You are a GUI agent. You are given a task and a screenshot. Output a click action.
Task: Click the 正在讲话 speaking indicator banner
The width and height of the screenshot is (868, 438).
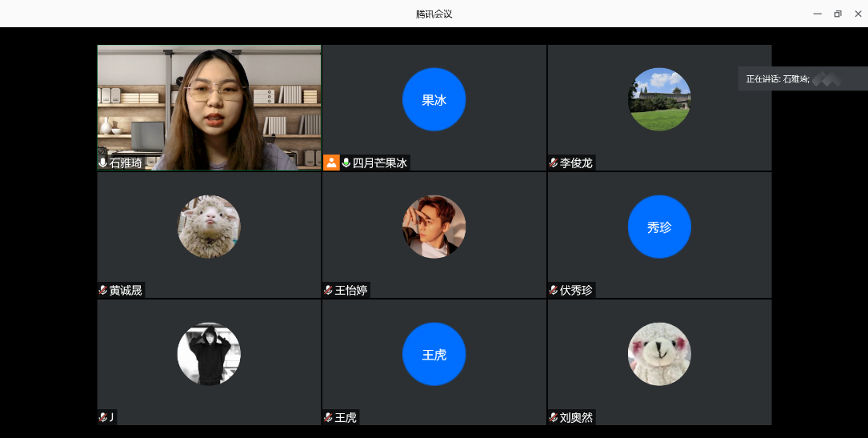click(802, 78)
